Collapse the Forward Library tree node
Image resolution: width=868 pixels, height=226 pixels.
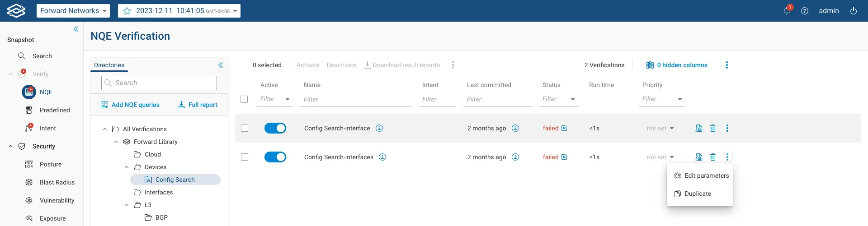pyautogui.click(x=116, y=142)
